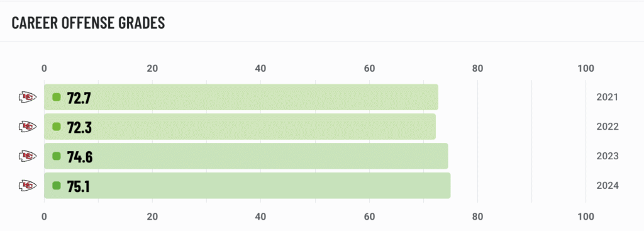Click the 2023 season year label
This screenshot has height=231, width=644.
pos(608,156)
